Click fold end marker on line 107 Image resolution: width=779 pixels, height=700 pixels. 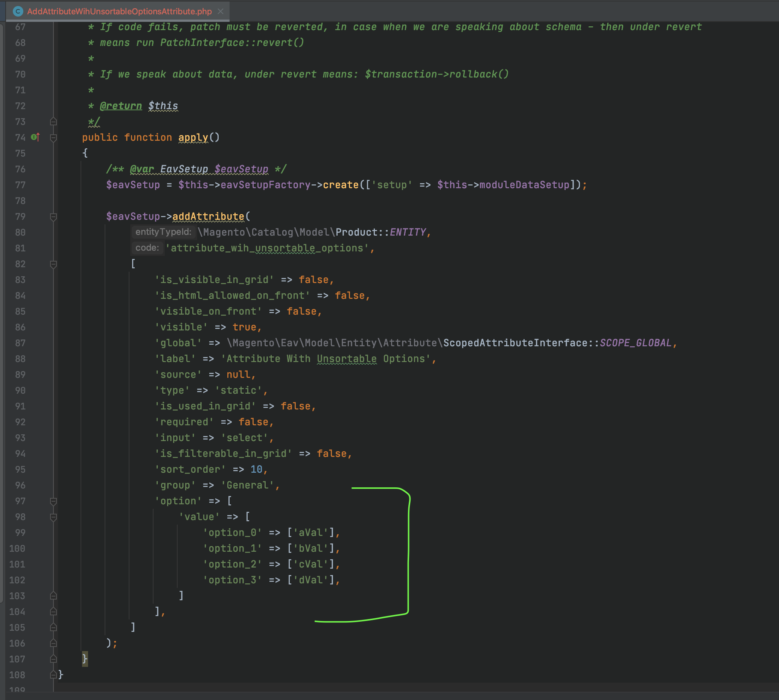[53, 659]
